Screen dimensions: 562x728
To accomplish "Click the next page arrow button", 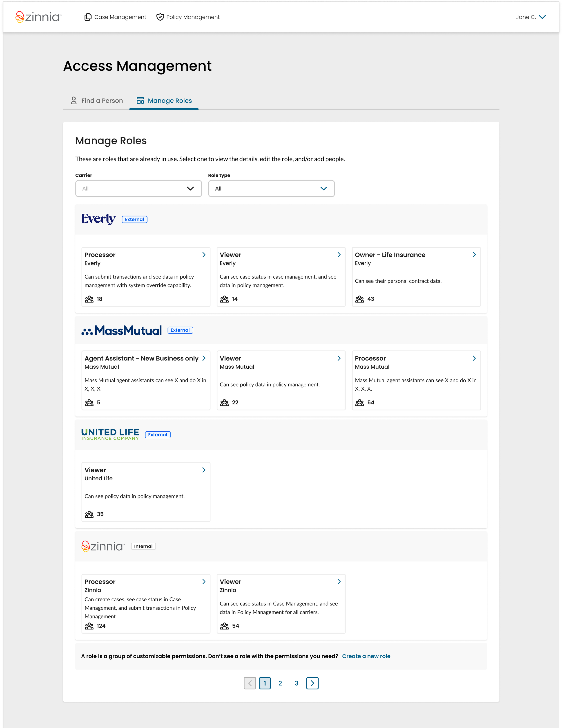I will 312,683.
